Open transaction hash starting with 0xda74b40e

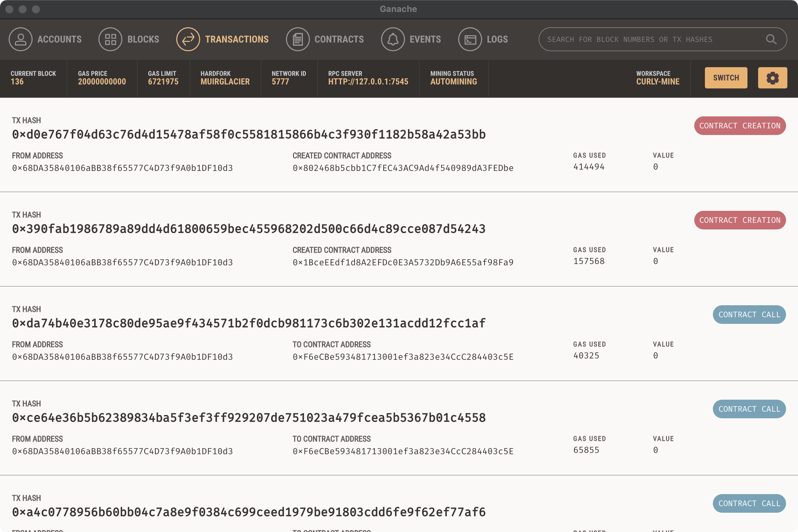[x=249, y=323]
